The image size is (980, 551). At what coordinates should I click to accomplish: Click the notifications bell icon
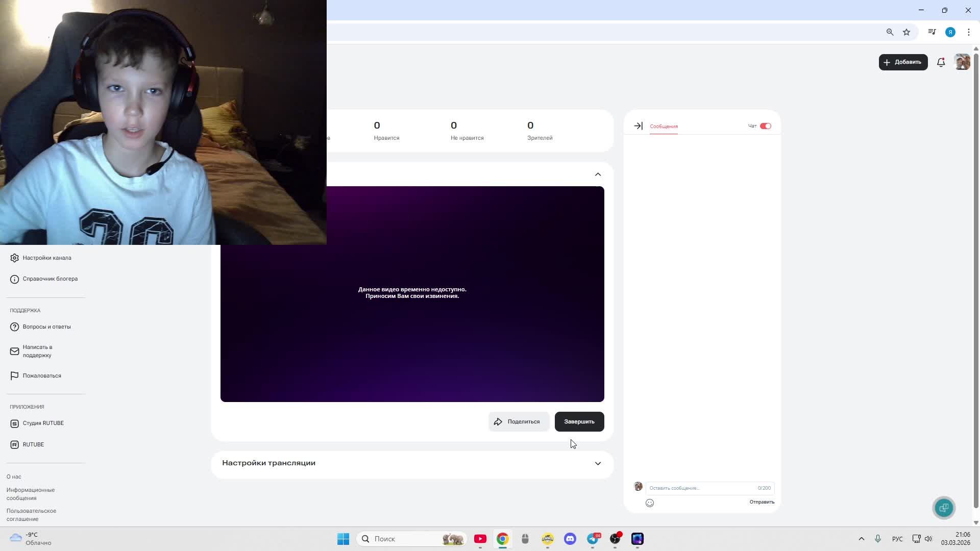[941, 62]
